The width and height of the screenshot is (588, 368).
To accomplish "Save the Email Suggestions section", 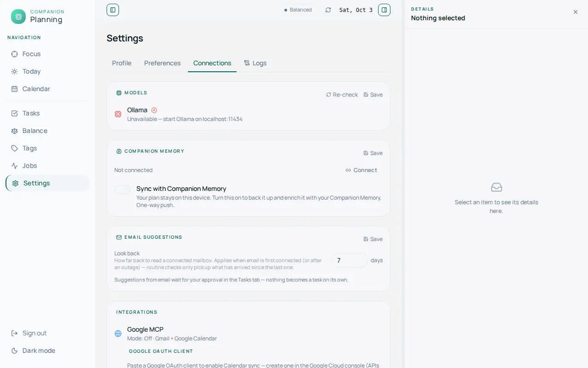I will point(373,239).
